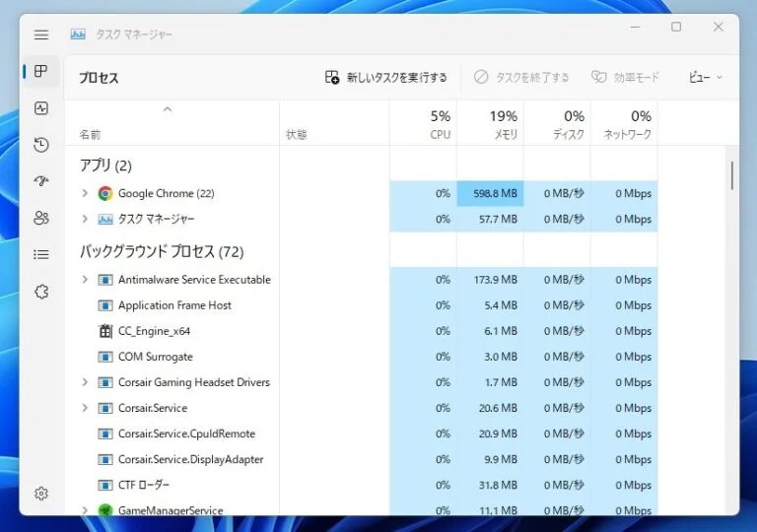Click Chrome's 598.8 MB memory cell
This screenshot has width=757, height=532.
click(490, 193)
